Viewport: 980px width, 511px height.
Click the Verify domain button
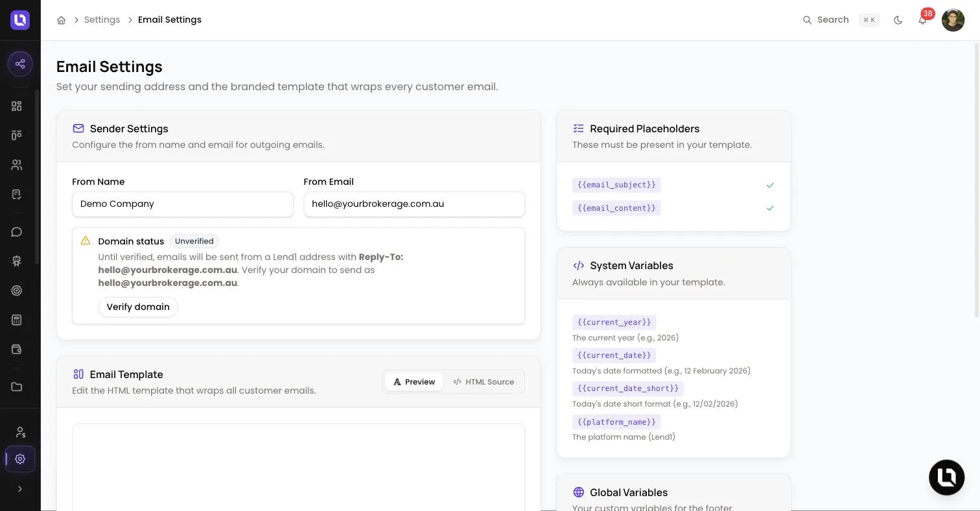tap(138, 307)
